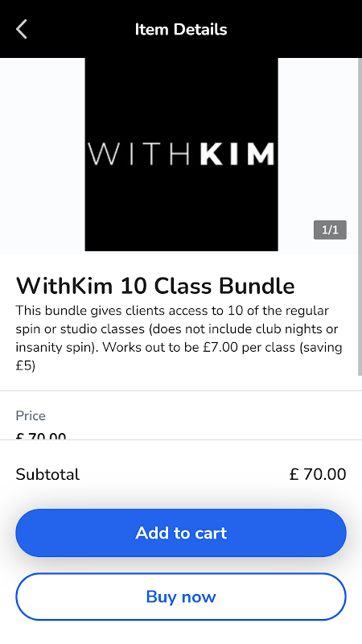Tap the empty black header area right of title
Image resolution: width=362 pixels, height=644 pixels.
click(x=294, y=29)
